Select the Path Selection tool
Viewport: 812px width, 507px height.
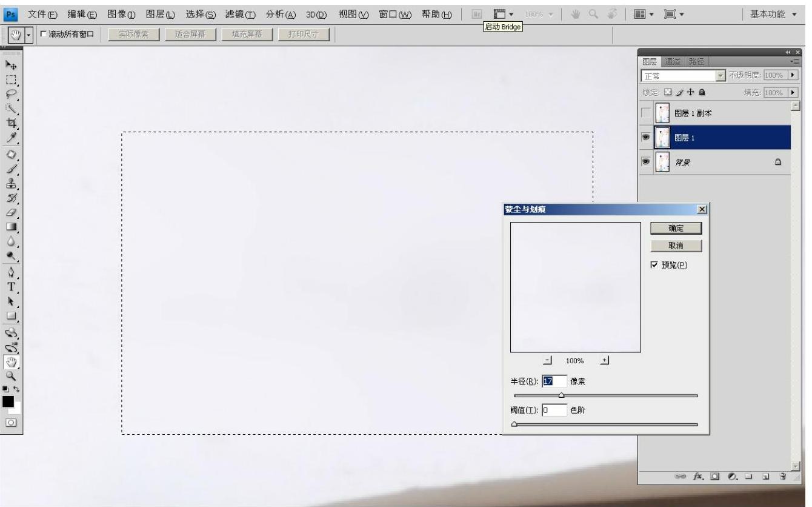11,301
